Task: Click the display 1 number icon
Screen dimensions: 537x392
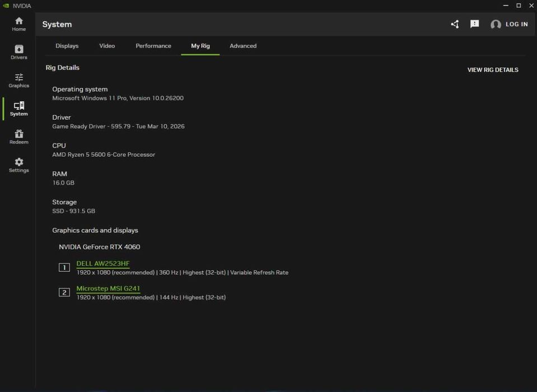Action: tap(64, 267)
